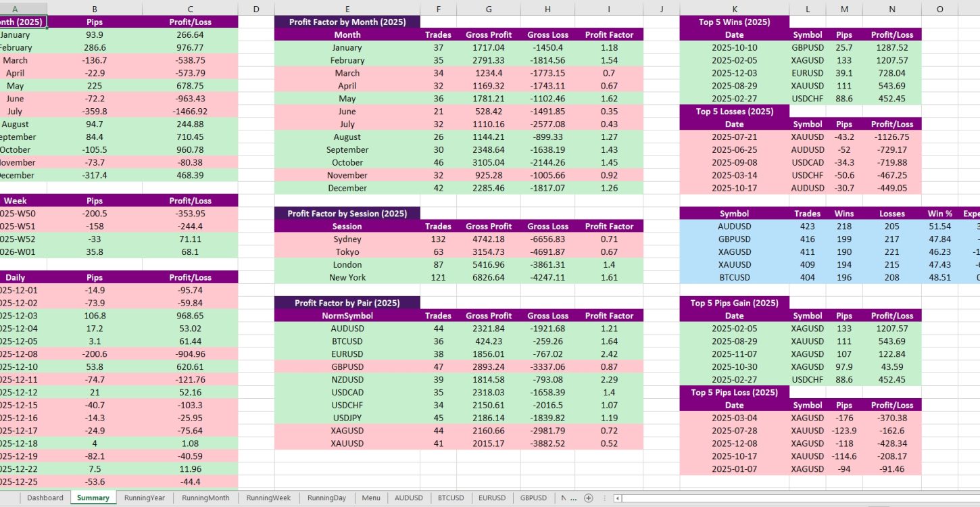Switch to the RunningYear sheet

click(145, 498)
